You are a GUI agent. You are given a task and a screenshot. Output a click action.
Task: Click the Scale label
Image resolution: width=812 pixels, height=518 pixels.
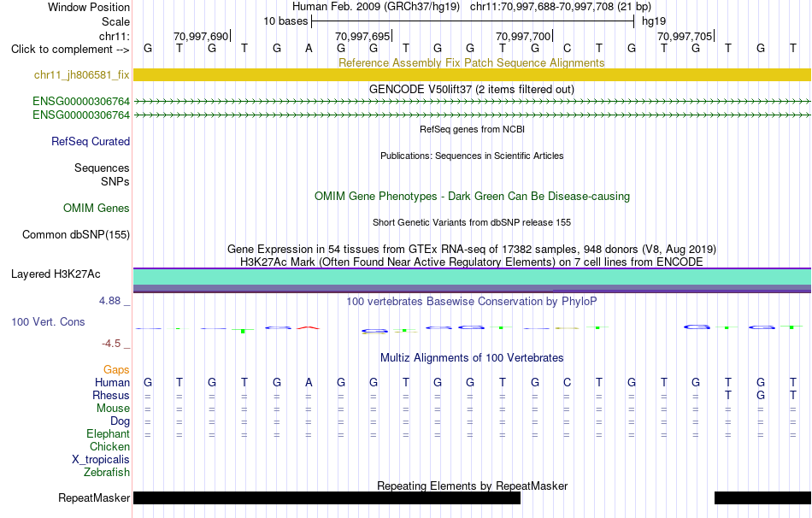[x=116, y=21]
